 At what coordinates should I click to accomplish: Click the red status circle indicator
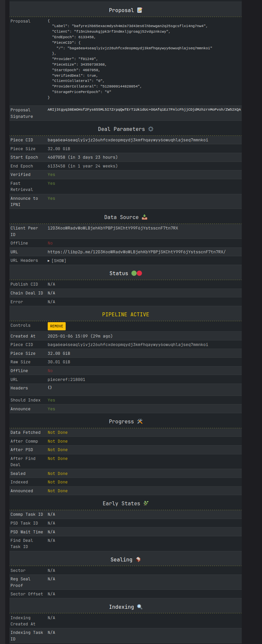(139, 273)
